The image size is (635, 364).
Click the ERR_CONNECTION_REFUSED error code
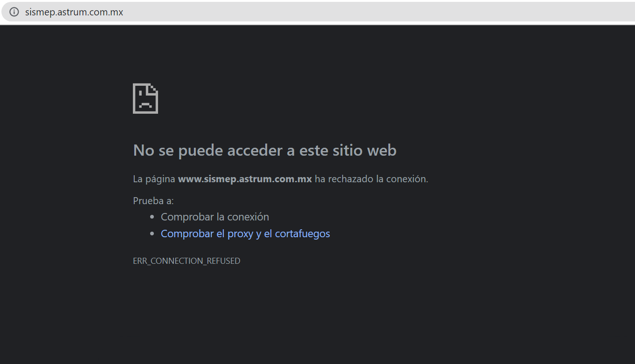tap(186, 261)
